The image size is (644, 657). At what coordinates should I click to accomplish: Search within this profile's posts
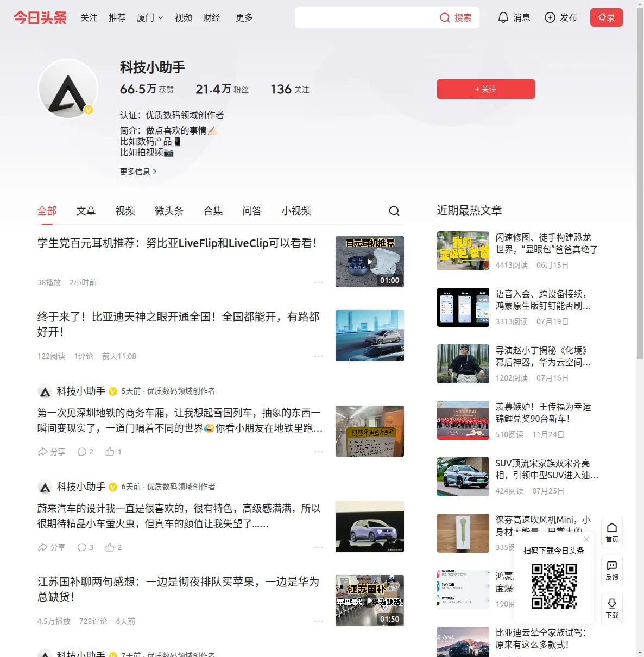pos(394,211)
